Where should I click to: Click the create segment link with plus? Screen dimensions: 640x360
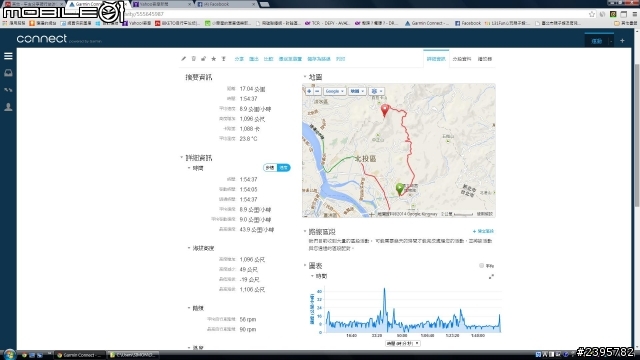tap(483, 231)
